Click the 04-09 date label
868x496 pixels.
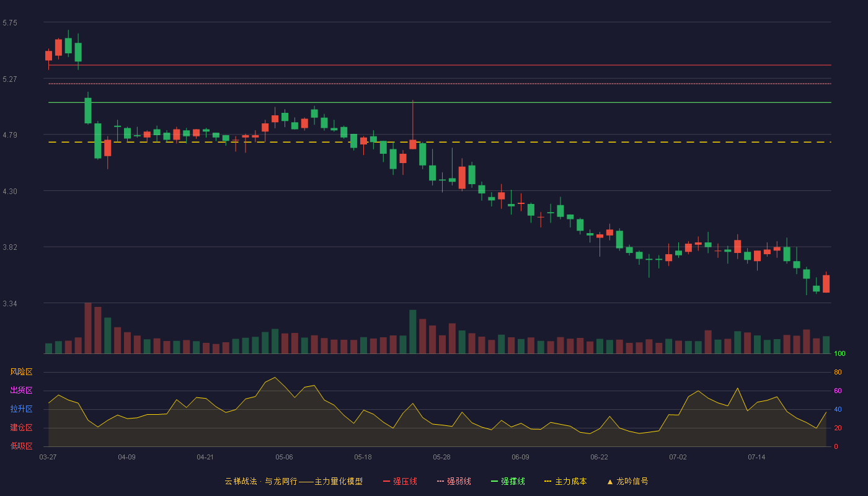click(126, 457)
